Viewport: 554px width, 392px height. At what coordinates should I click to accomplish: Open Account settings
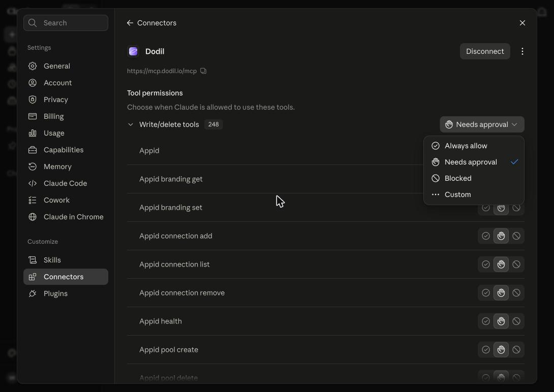tap(66, 83)
